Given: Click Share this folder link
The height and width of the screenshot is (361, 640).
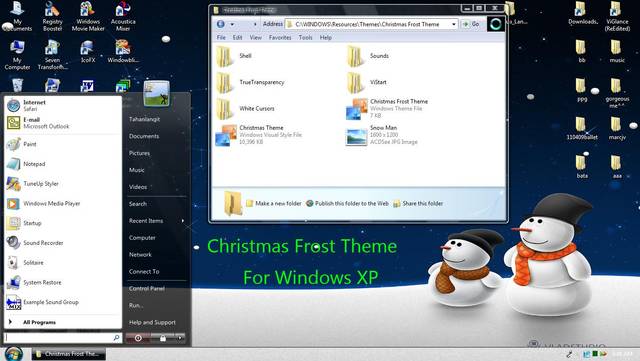Looking at the screenshot, I should click(x=418, y=203).
